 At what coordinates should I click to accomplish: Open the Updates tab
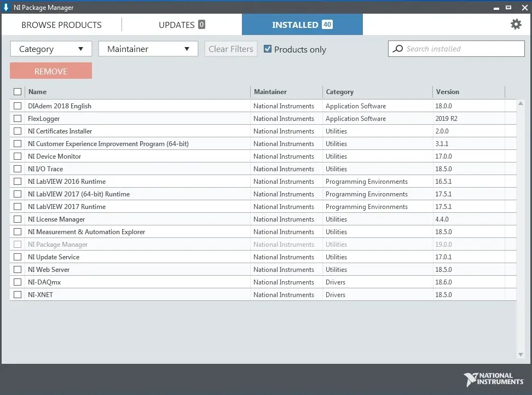[x=182, y=25]
